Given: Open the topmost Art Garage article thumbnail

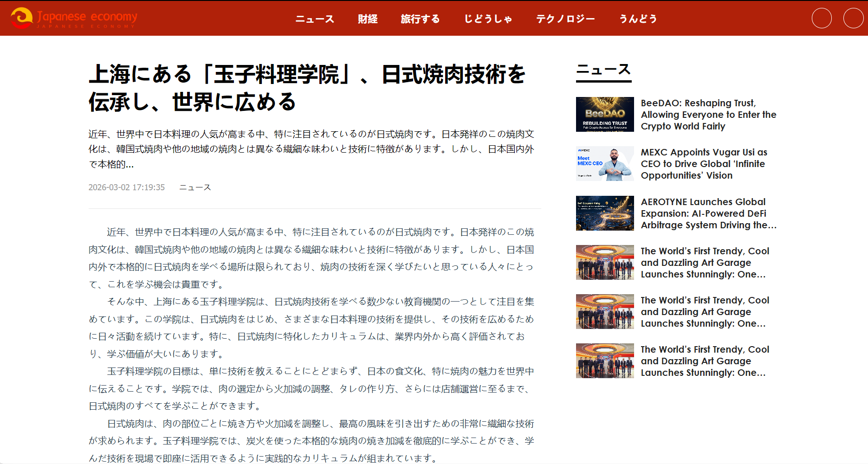Looking at the screenshot, I should pyautogui.click(x=604, y=262).
